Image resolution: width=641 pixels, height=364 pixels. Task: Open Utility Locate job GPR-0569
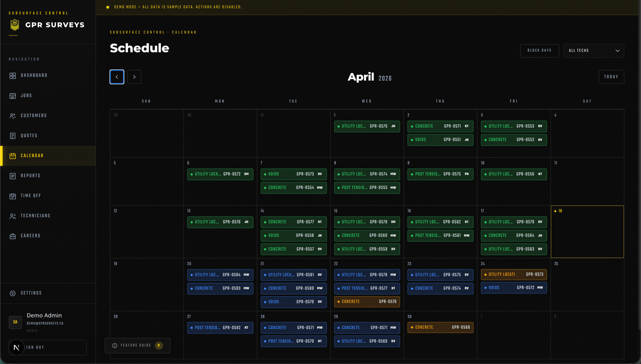(367, 341)
